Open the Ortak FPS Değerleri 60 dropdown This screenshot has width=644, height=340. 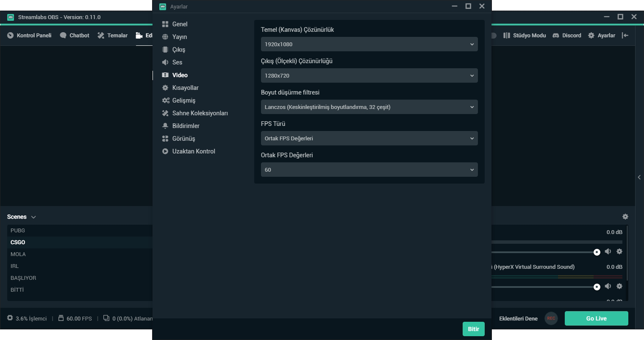click(369, 170)
